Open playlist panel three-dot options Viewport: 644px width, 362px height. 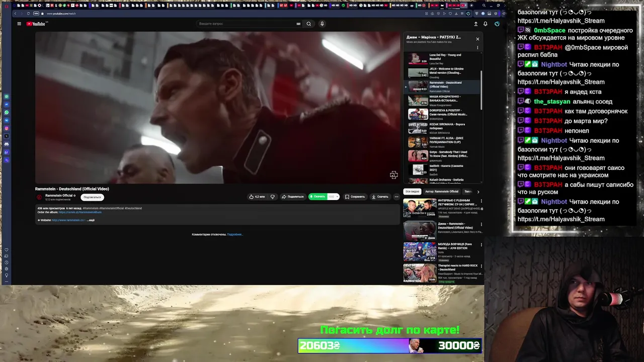click(477, 48)
